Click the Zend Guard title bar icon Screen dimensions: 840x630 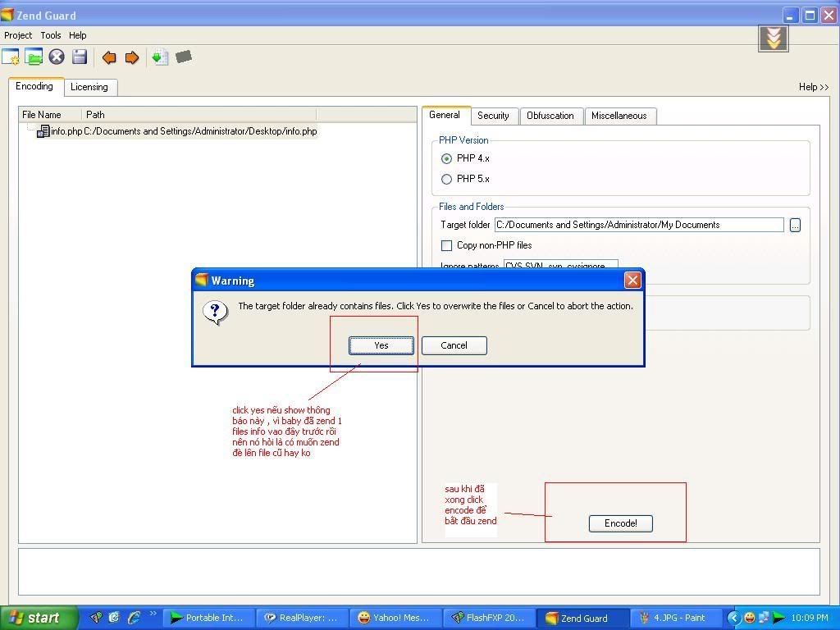coord(7,15)
